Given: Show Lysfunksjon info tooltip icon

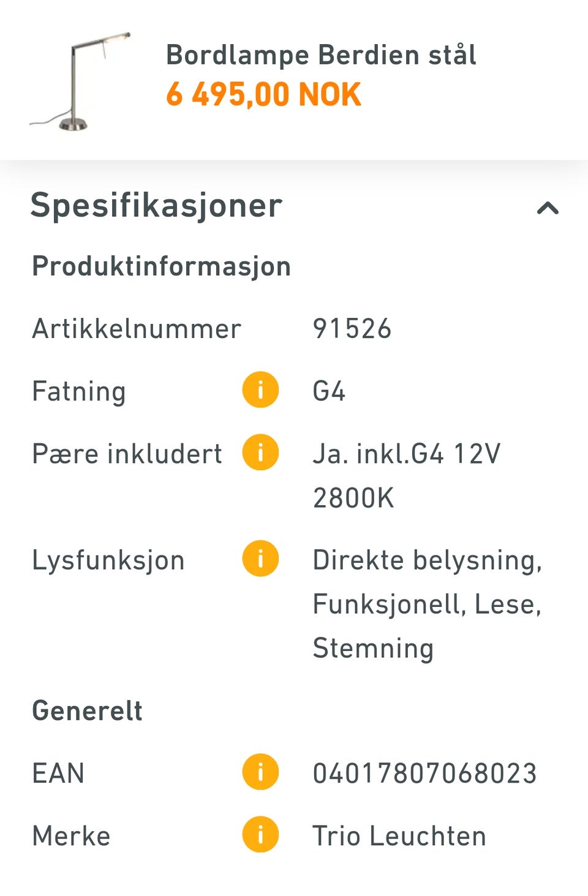Looking at the screenshot, I should [x=260, y=559].
